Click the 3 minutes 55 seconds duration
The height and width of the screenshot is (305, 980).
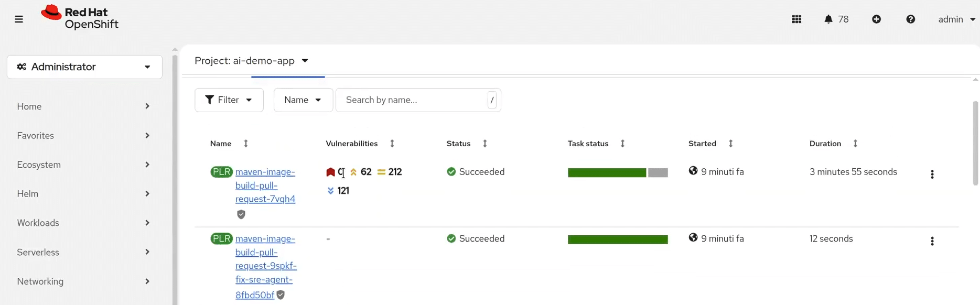click(x=853, y=172)
